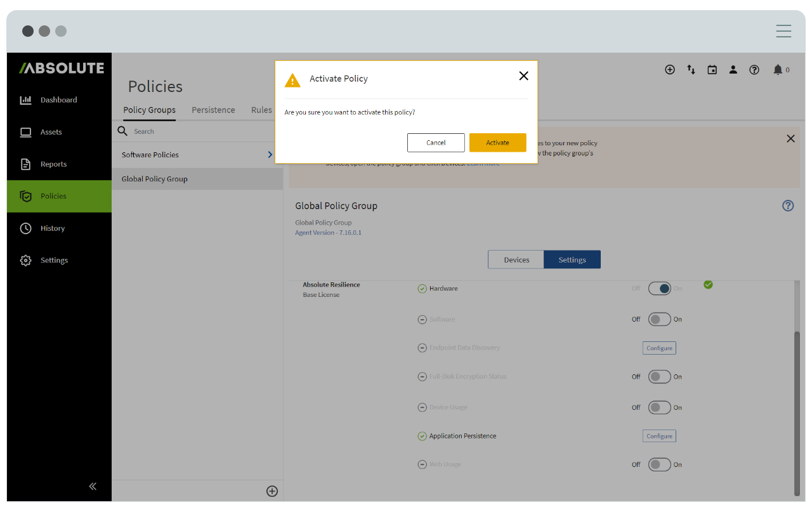This screenshot has width=812, height=512.
Task: Select Policies in the sidebar
Action: 59,196
